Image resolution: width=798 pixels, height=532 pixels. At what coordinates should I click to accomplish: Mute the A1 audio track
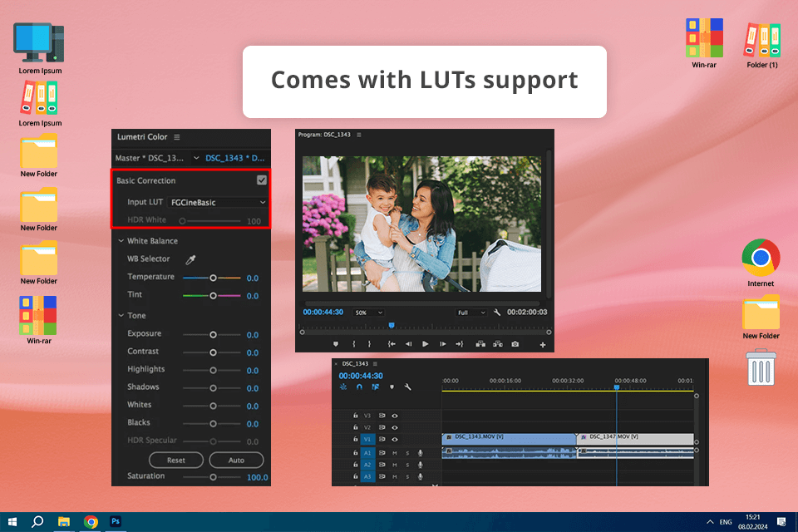pos(394,452)
